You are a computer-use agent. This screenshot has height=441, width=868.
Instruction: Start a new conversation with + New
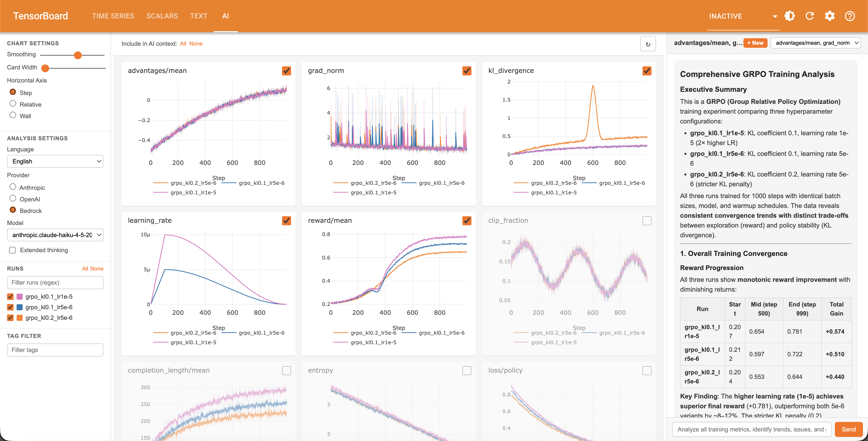point(755,43)
